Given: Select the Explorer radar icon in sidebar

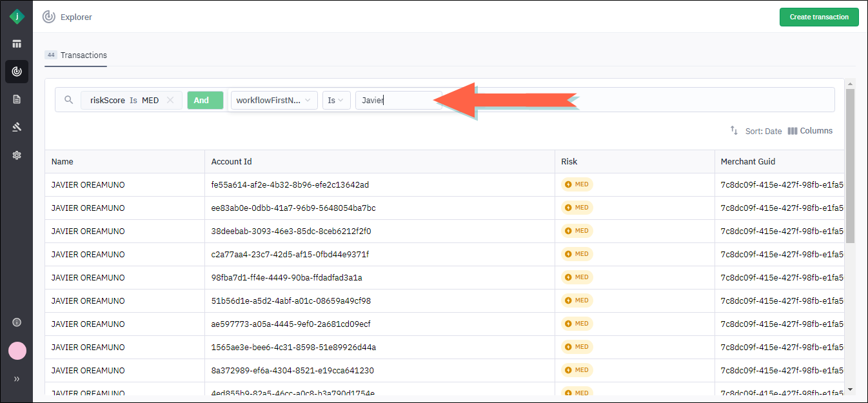Looking at the screenshot, I should 17,72.
